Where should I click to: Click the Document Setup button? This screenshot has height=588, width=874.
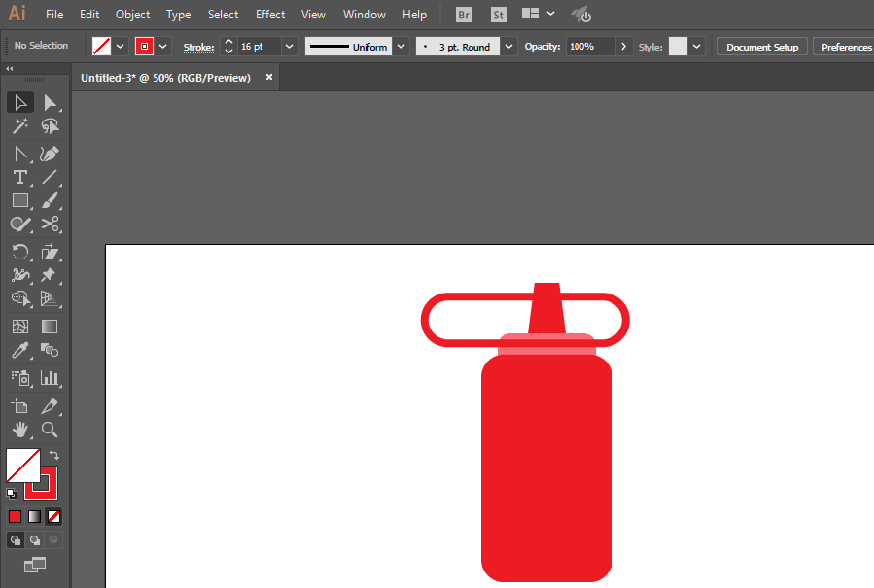[762, 47]
